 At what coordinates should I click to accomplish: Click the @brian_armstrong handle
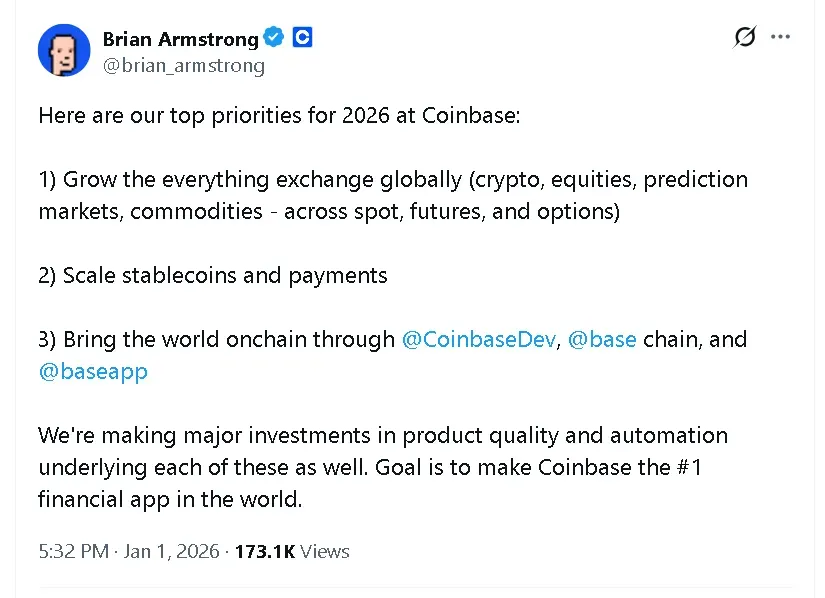click(x=183, y=66)
